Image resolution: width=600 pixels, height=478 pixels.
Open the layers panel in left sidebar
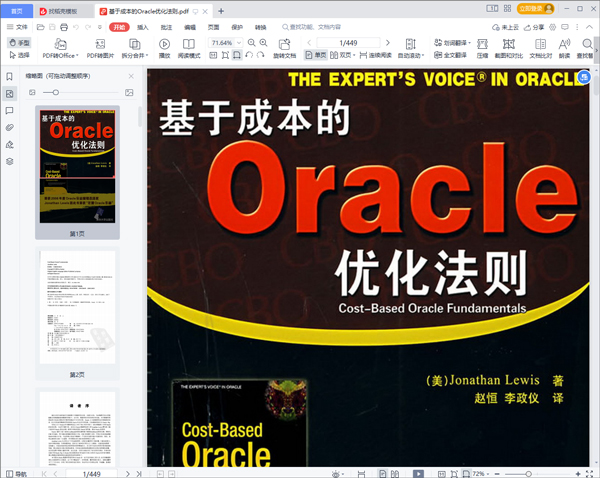(10, 162)
